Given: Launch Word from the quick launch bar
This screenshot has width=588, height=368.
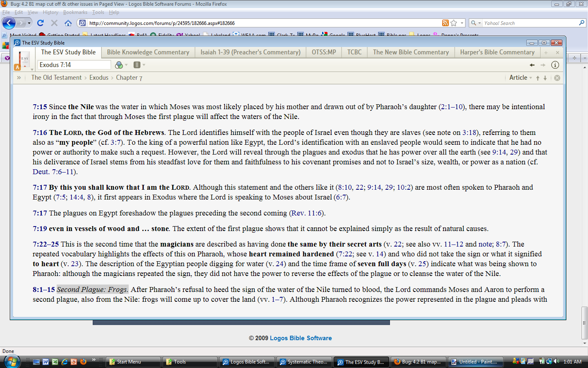Looking at the screenshot, I should click(46, 361).
